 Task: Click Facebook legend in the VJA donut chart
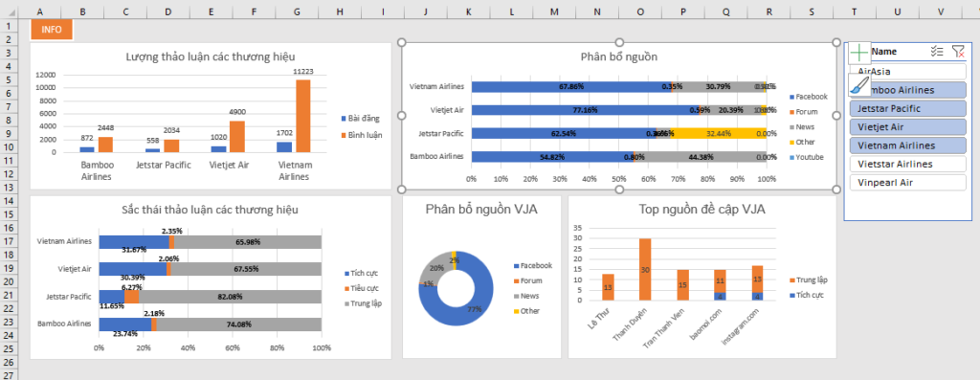pyautogui.click(x=532, y=266)
